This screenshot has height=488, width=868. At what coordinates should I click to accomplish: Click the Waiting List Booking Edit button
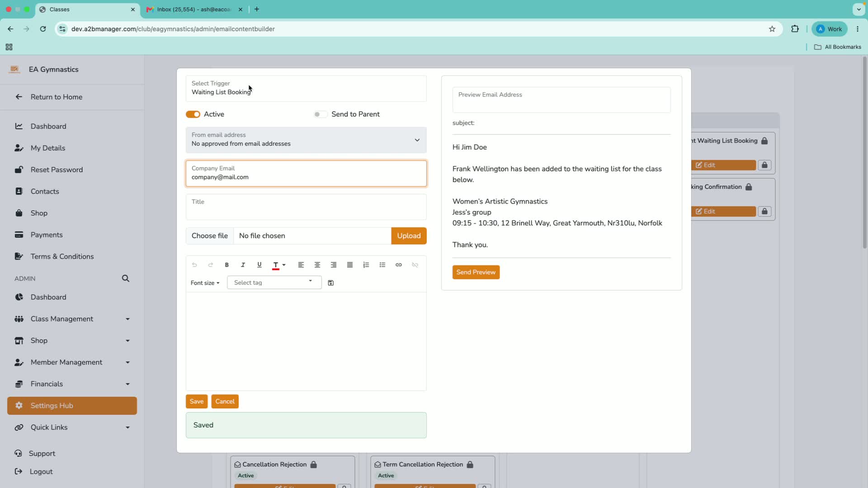point(723,165)
